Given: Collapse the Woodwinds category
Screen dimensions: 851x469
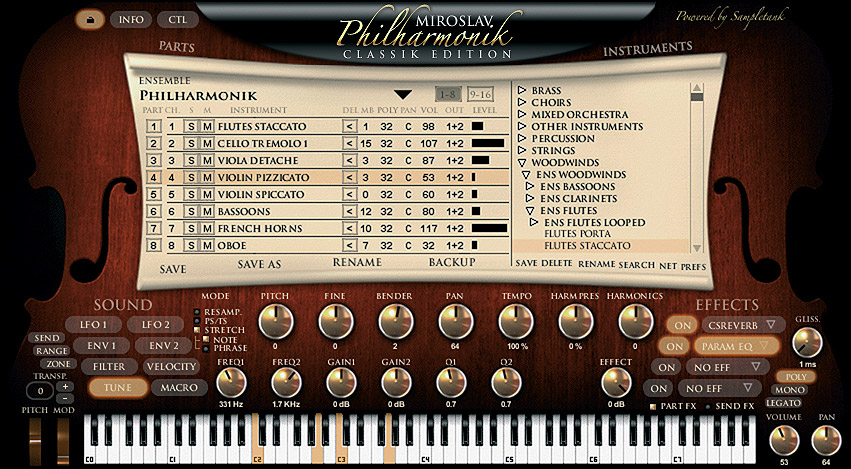Looking at the screenshot, I should pyautogui.click(x=522, y=162).
